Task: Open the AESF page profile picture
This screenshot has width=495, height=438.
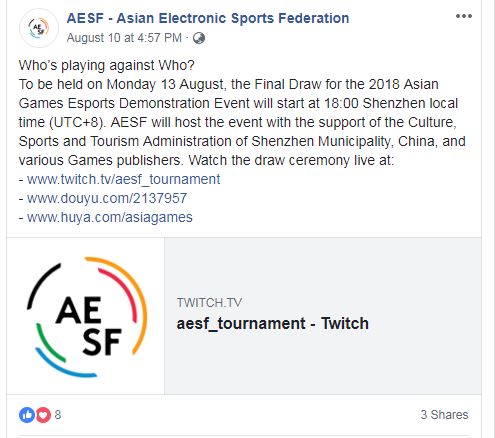Action: pyautogui.click(x=39, y=28)
